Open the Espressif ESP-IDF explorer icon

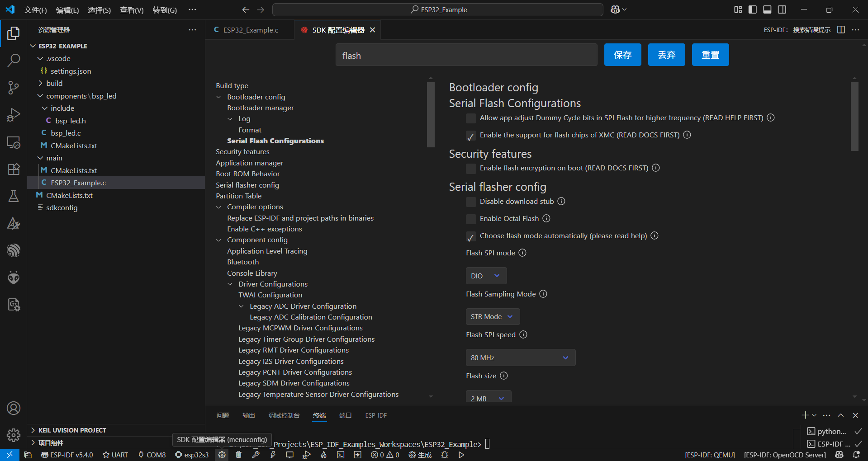click(x=14, y=250)
